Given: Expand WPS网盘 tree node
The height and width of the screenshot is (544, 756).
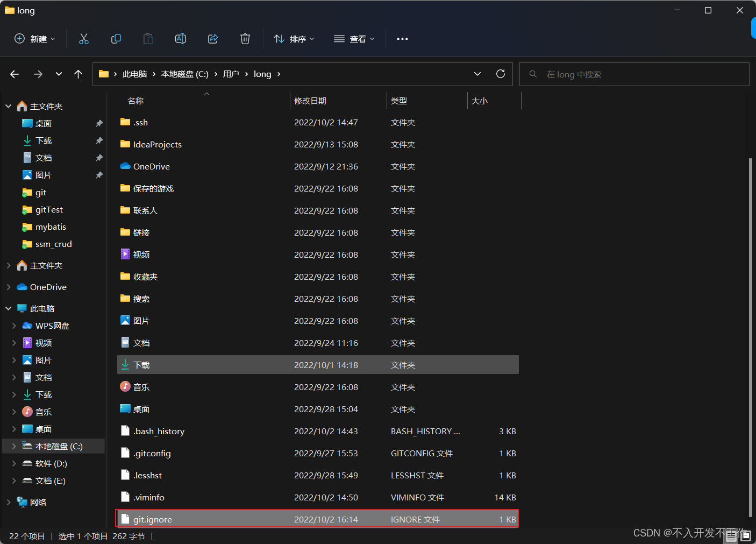Looking at the screenshot, I should 14,326.
